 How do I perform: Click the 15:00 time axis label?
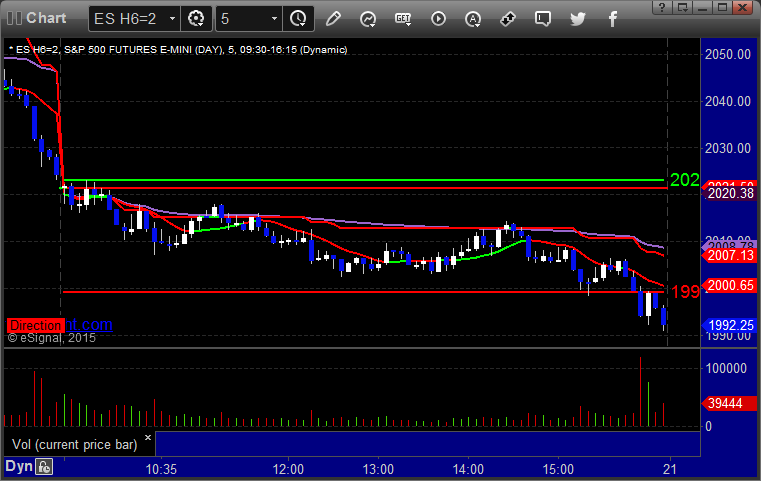pyautogui.click(x=558, y=469)
